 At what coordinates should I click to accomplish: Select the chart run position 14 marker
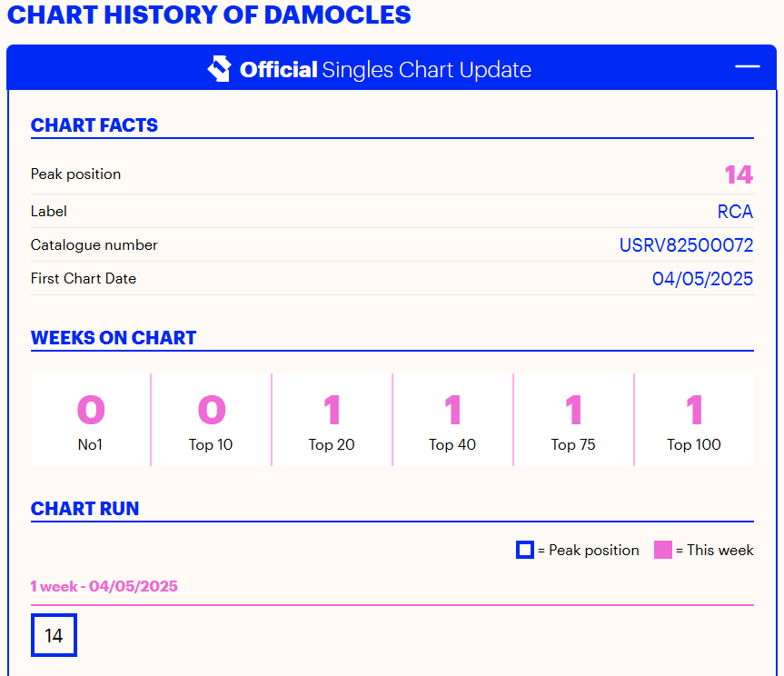coord(54,635)
